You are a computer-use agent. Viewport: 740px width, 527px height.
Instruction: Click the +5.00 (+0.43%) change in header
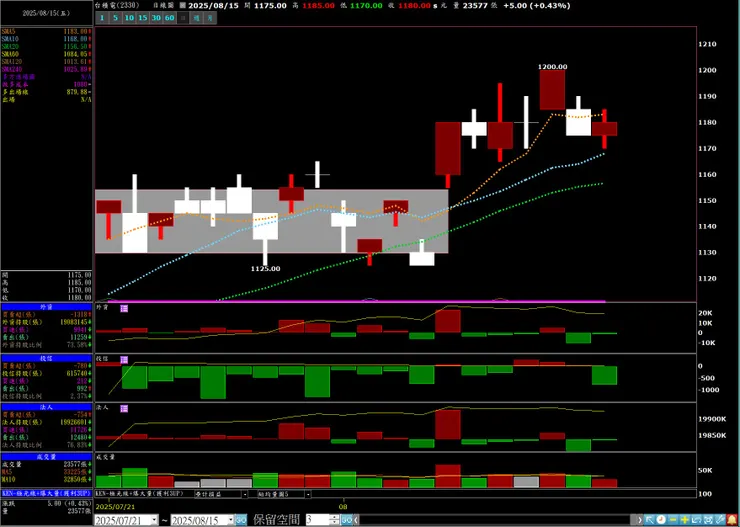(537, 6)
